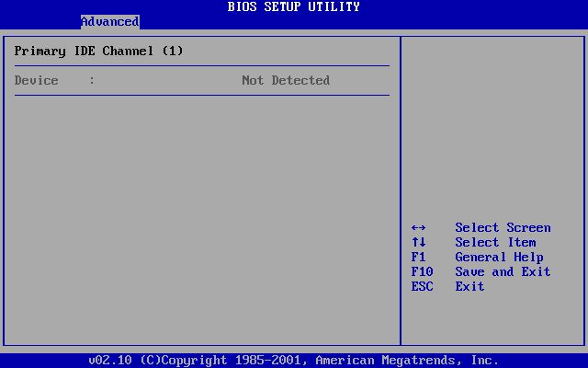The width and height of the screenshot is (588, 368).
Task: Click the Save and Exit text
Action: (503, 272)
